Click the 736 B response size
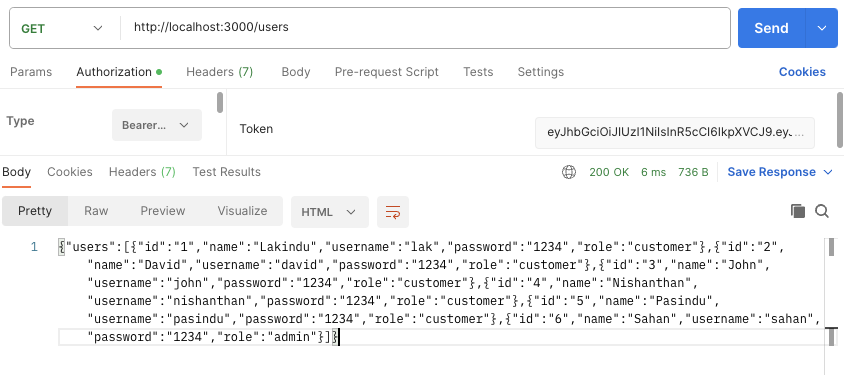Viewport: 844px width, 375px height. (693, 172)
